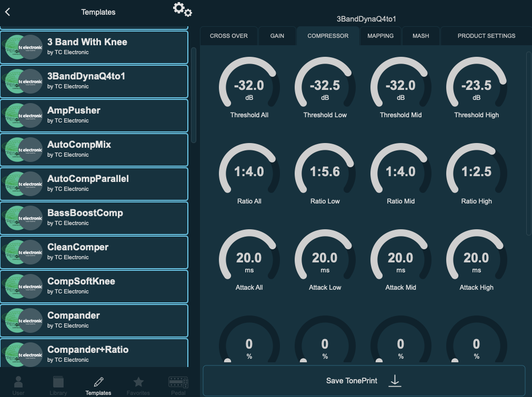The height and width of the screenshot is (397, 532).
Task: Select the Compander+Ratio template
Action: click(x=94, y=353)
